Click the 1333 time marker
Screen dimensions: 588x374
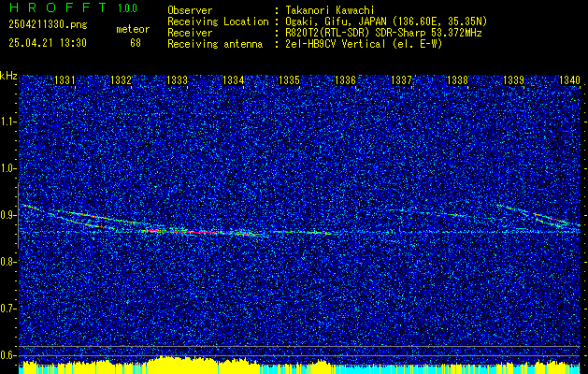click(x=177, y=79)
